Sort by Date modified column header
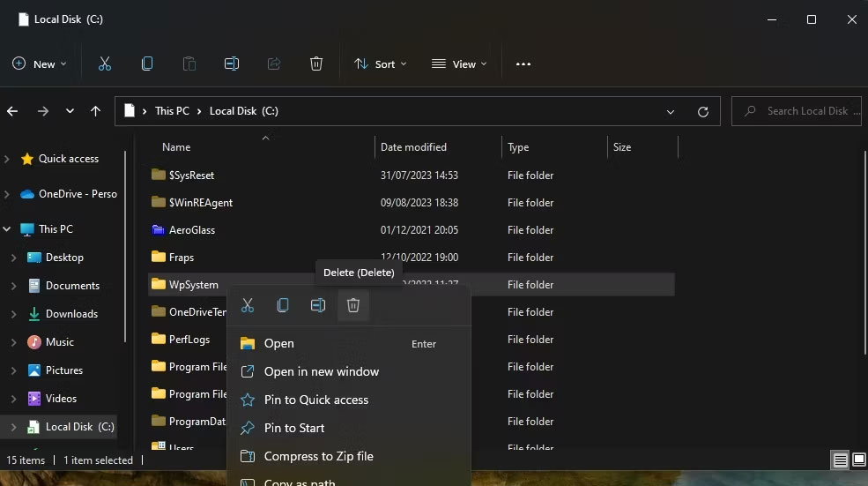The image size is (868, 486). (439, 146)
